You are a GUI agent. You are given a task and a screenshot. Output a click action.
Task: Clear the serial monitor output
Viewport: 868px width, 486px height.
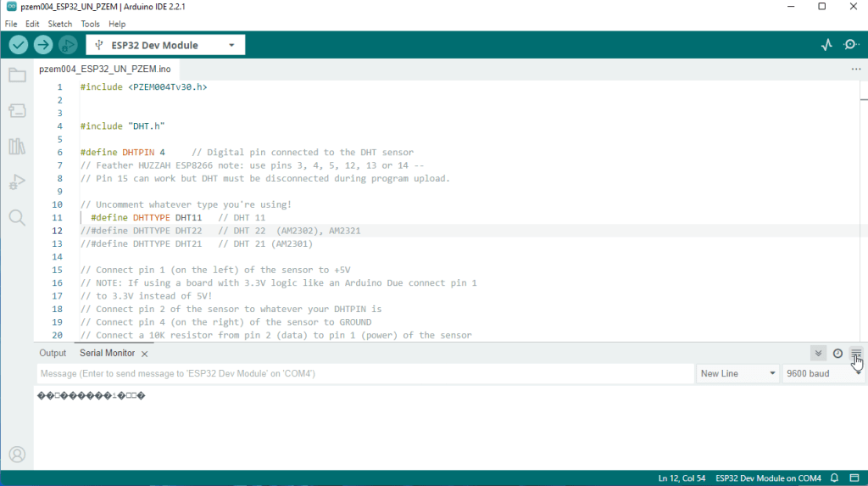tap(856, 354)
